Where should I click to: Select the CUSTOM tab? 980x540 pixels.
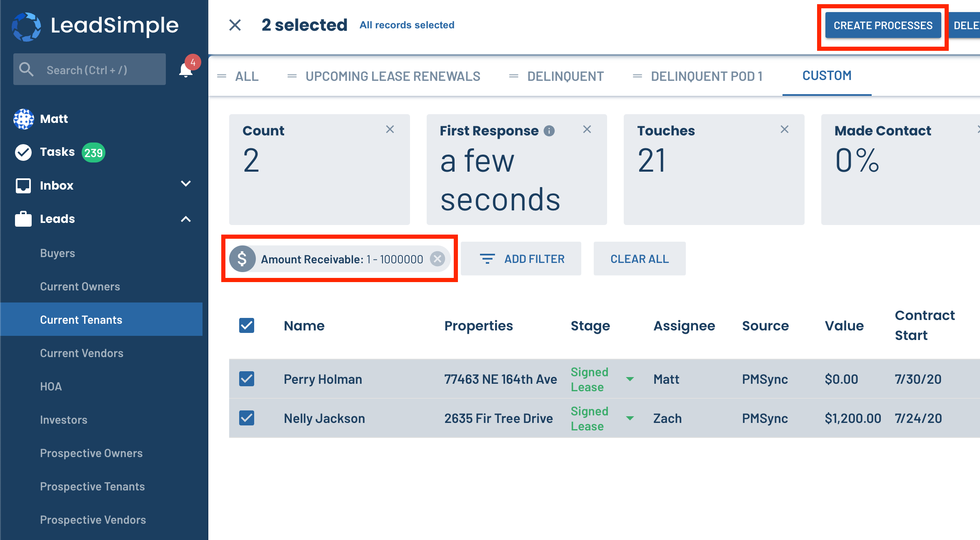tap(827, 75)
